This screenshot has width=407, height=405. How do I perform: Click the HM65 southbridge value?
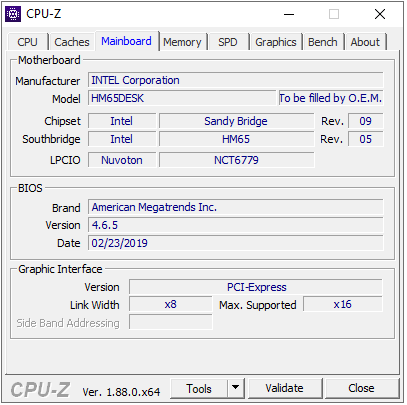click(236, 139)
